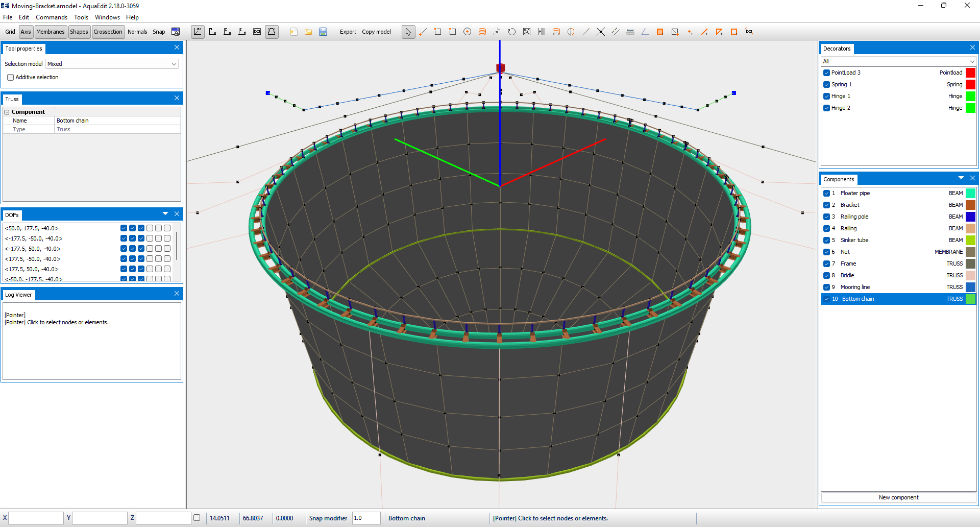The image size is (980, 527).
Task: Uncheck the Mooring line component checkbox
Action: coord(826,287)
